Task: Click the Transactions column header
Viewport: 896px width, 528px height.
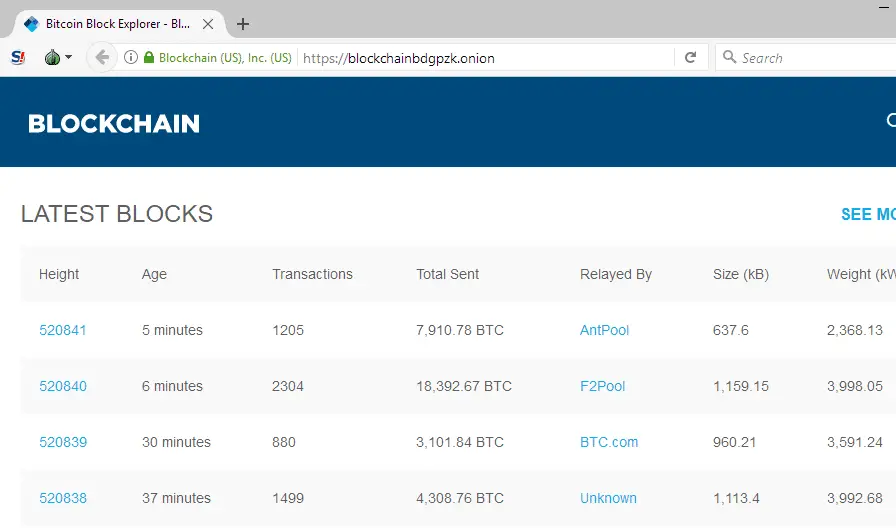Action: [x=313, y=274]
